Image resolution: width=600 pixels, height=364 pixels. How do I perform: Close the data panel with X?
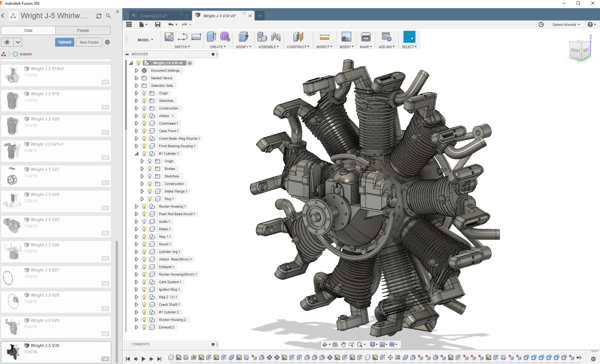click(x=117, y=12)
